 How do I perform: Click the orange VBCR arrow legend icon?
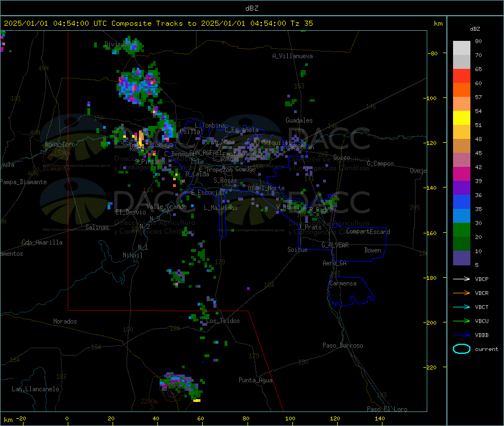point(461,293)
